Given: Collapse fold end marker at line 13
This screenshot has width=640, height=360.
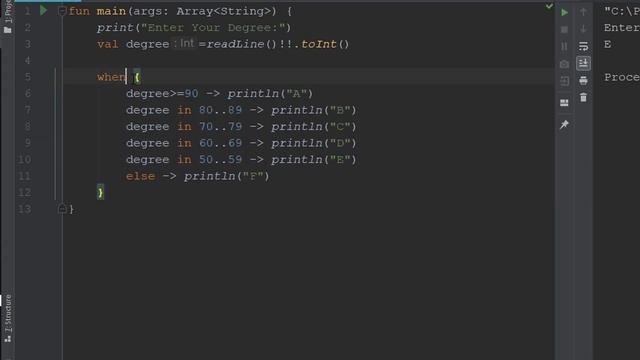Looking at the screenshot, I should pos(62,209).
